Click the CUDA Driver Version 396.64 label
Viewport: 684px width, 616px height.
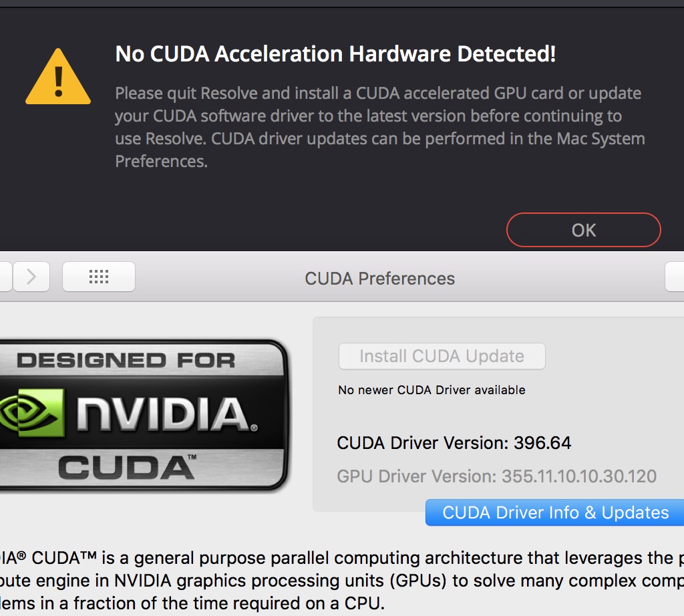click(x=454, y=443)
